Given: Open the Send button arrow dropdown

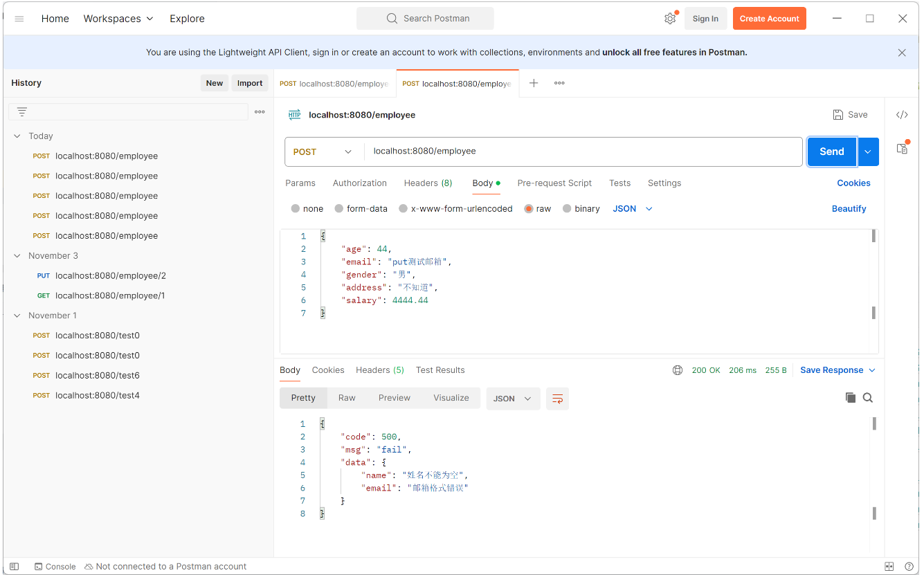Looking at the screenshot, I should tap(868, 152).
